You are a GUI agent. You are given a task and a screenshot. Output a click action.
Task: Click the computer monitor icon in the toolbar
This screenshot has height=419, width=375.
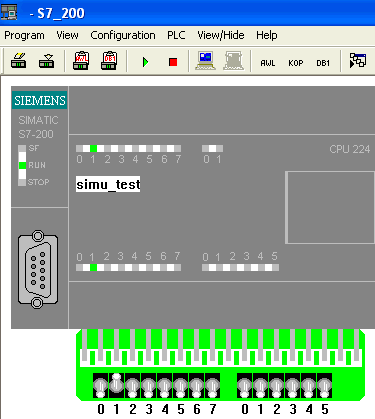click(205, 61)
